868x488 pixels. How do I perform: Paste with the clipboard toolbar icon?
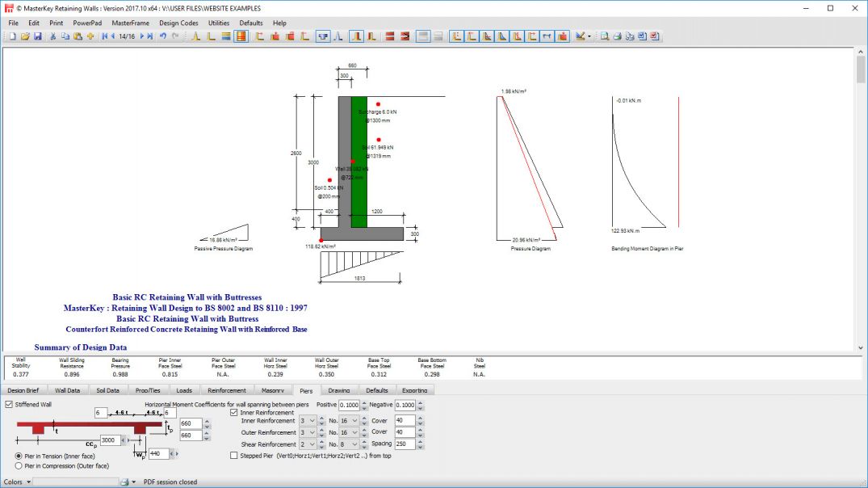(x=78, y=36)
